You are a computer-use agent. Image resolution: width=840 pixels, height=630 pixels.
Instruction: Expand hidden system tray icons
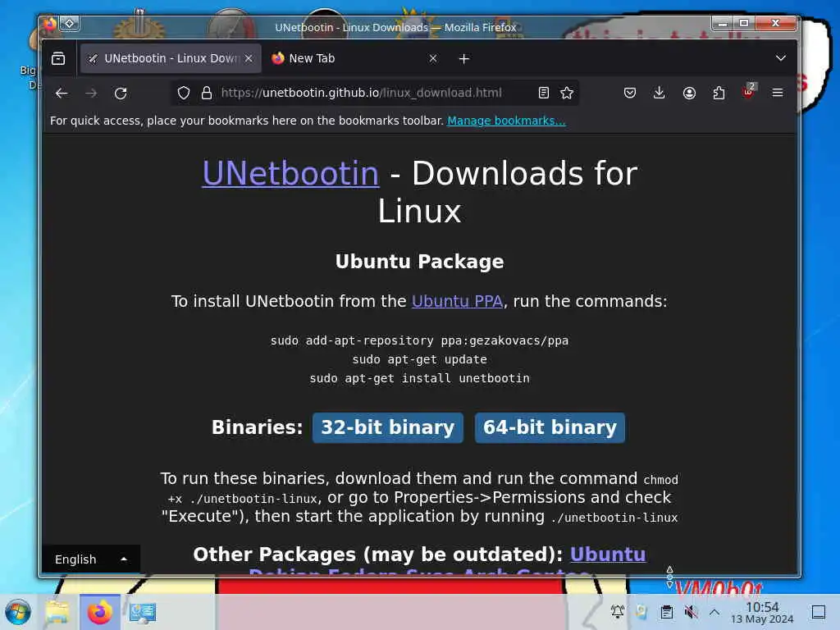click(714, 612)
